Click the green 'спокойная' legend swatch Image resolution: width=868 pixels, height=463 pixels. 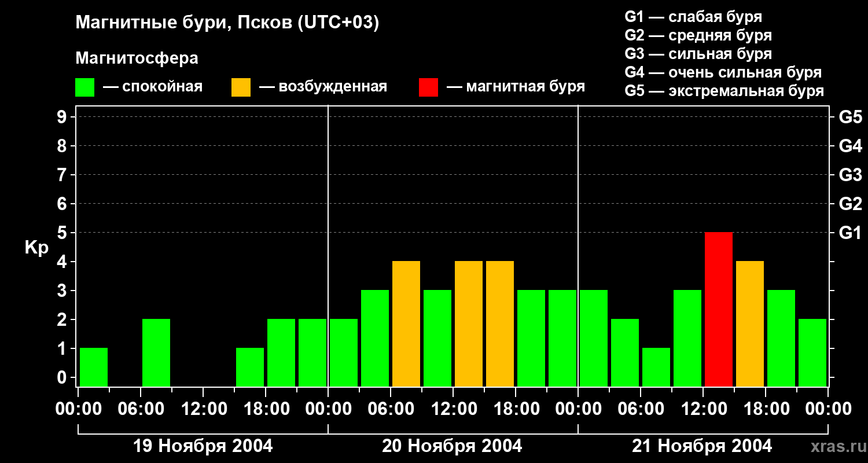[x=84, y=87]
